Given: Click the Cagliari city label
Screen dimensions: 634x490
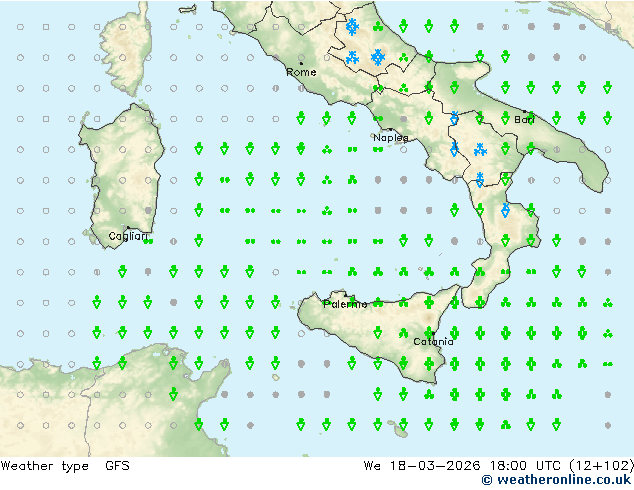Looking at the screenshot, I should pyautogui.click(x=128, y=236).
